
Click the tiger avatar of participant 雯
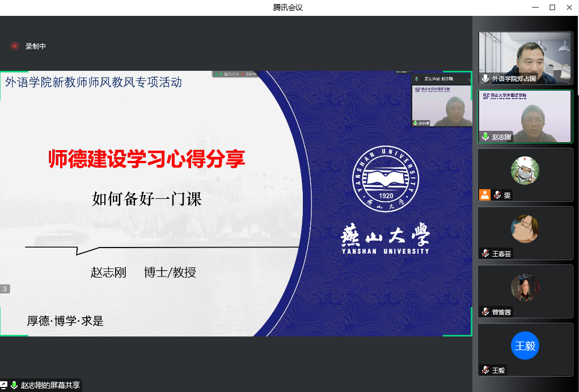click(525, 170)
